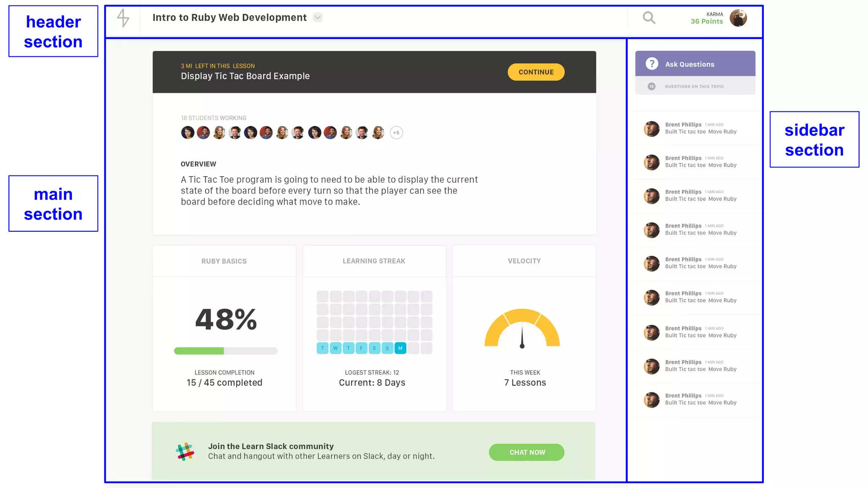Click first Brent Phillips avatar in sidebar
868x488 pixels.
(651, 129)
